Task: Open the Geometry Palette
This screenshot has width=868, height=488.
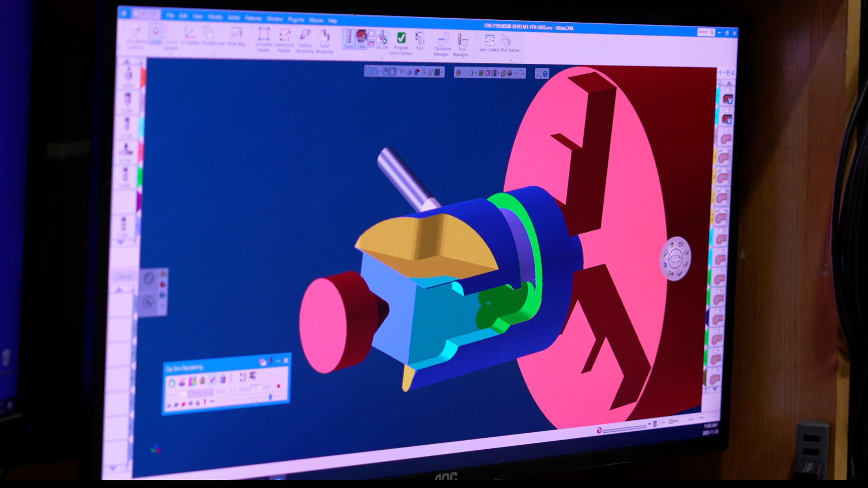Action: (264, 39)
